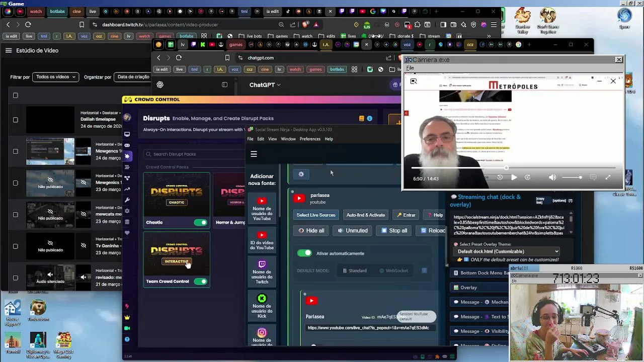Click the Search Disrupt Packs field

(194, 154)
